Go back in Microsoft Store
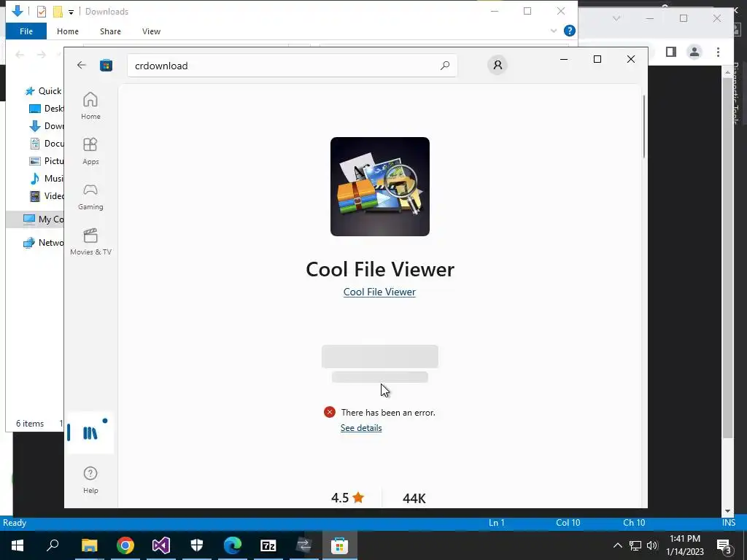 82,65
